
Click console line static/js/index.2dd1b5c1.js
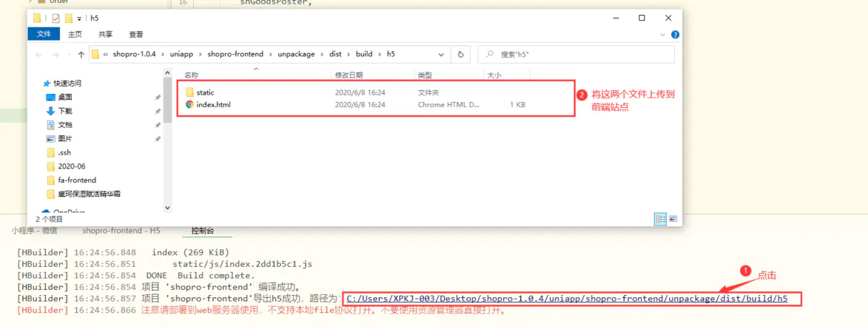(x=242, y=264)
